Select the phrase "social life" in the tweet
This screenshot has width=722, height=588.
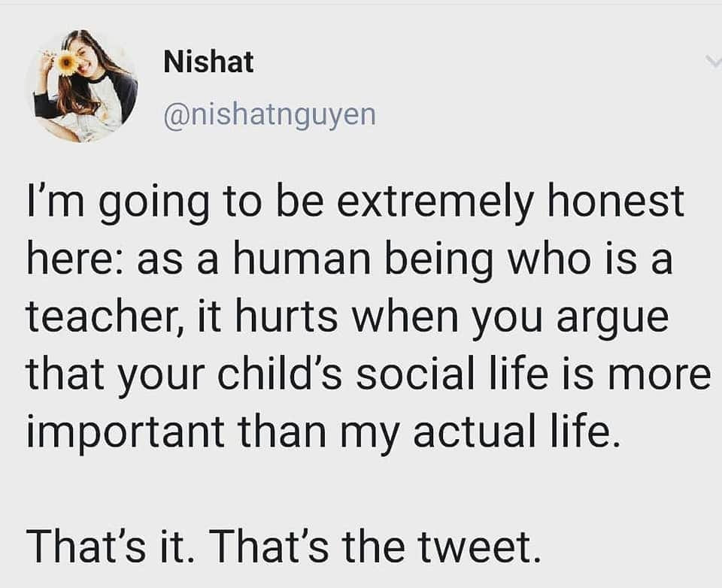pyautogui.click(x=453, y=374)
